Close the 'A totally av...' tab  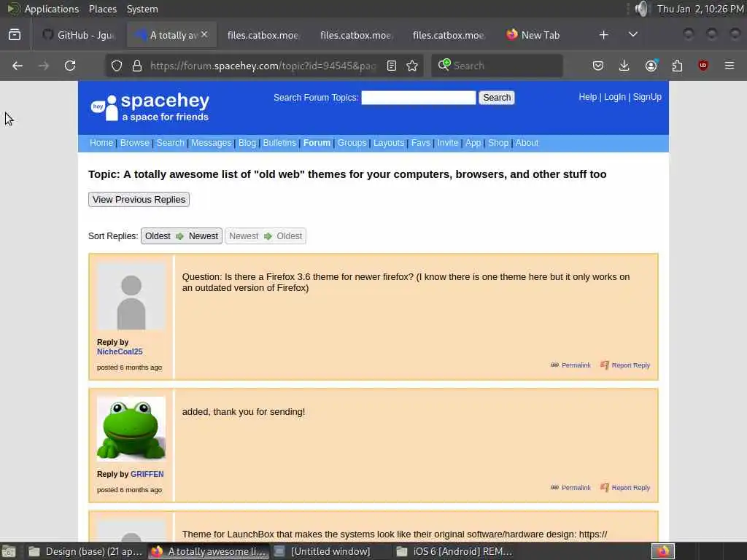204,34
